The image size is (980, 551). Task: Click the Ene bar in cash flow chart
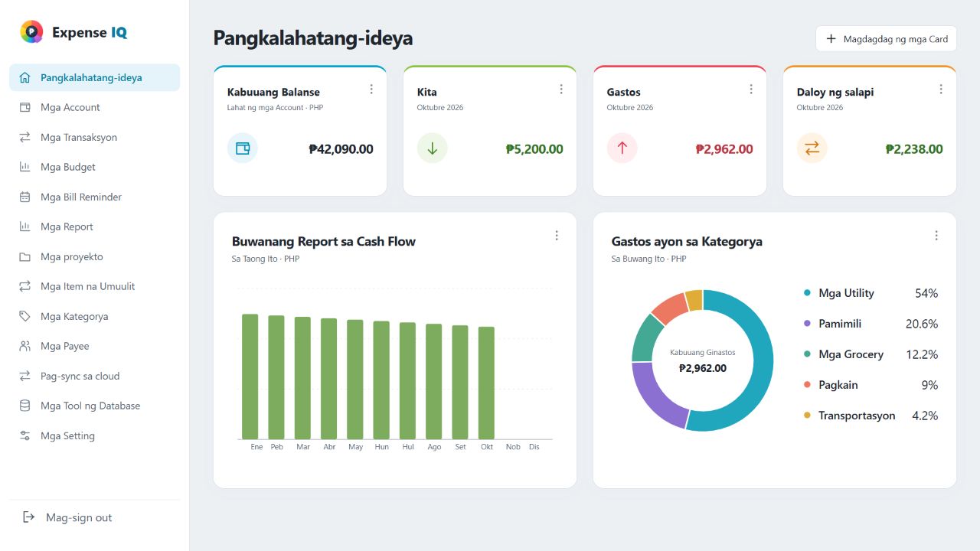coord(250,377)
